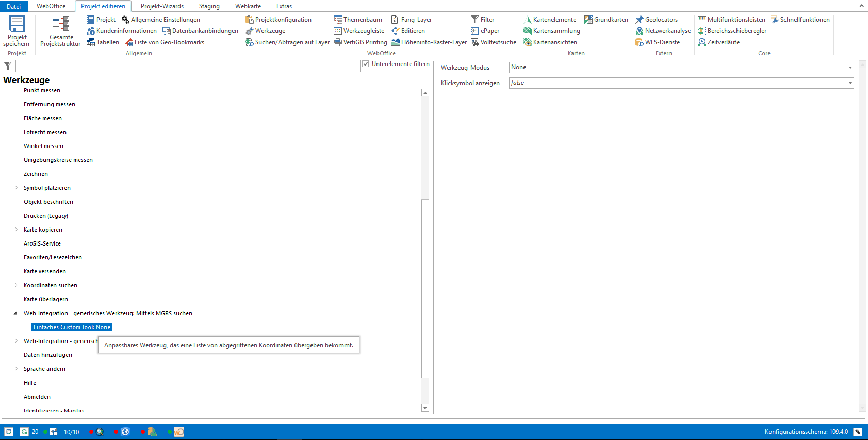Expand Koordinaten suchen node
The width and height of the screenshot is (868, 440).
(x=16, y=285)
